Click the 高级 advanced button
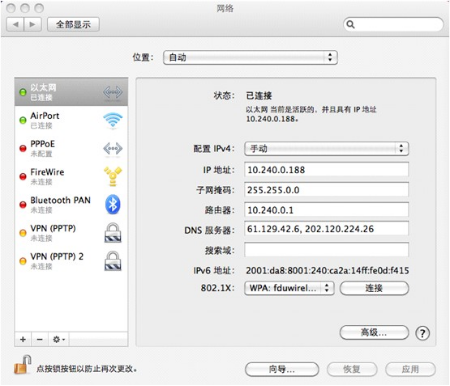This screenshot has height=386, width=450. [374, 333]
